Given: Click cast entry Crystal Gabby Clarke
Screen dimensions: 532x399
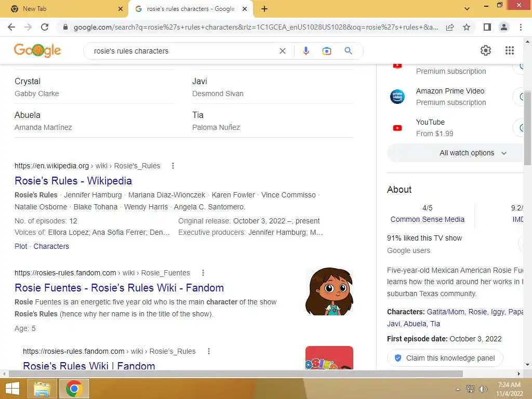Looking at the screenshot, I should (x=95, y=87).
